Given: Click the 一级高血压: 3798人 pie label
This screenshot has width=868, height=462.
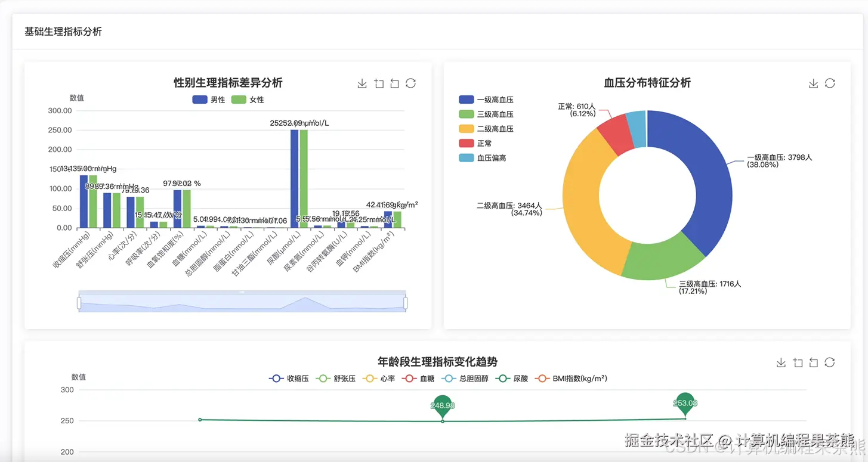Looking at the screenshot, I should (780, 161).
